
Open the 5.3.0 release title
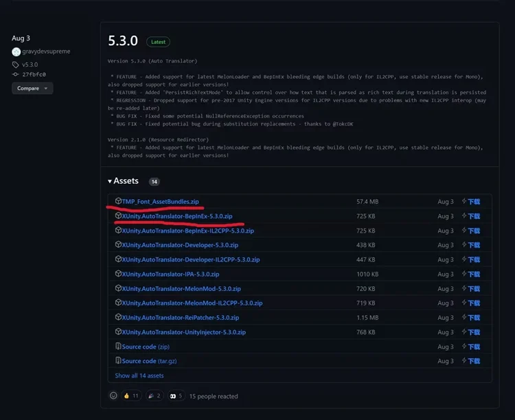[123, 41]
